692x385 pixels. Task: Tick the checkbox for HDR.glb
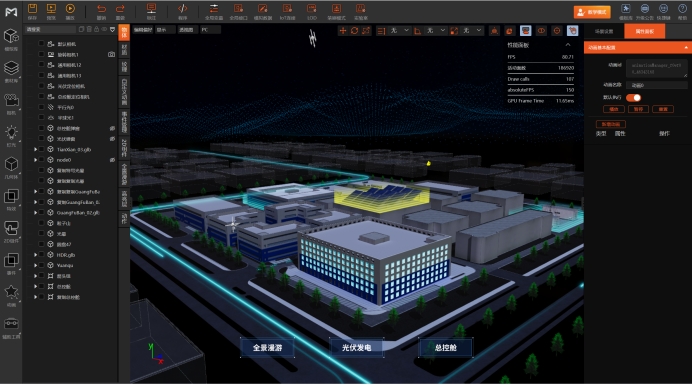[x=41, y=255]
